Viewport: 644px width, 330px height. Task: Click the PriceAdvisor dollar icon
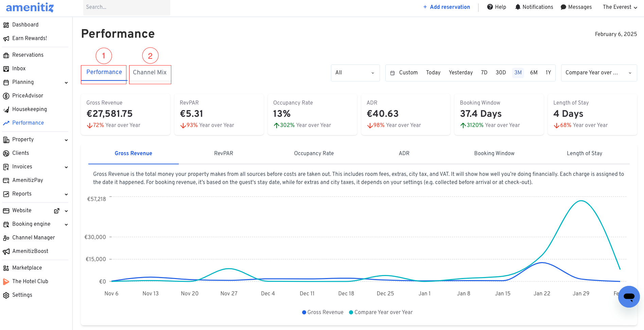(x=6, y=96)
